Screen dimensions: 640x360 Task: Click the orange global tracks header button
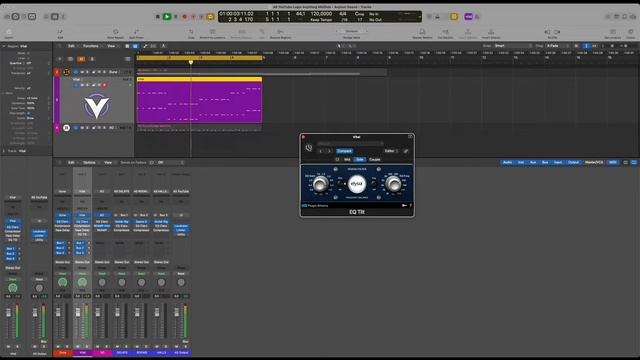coord(81,59)
